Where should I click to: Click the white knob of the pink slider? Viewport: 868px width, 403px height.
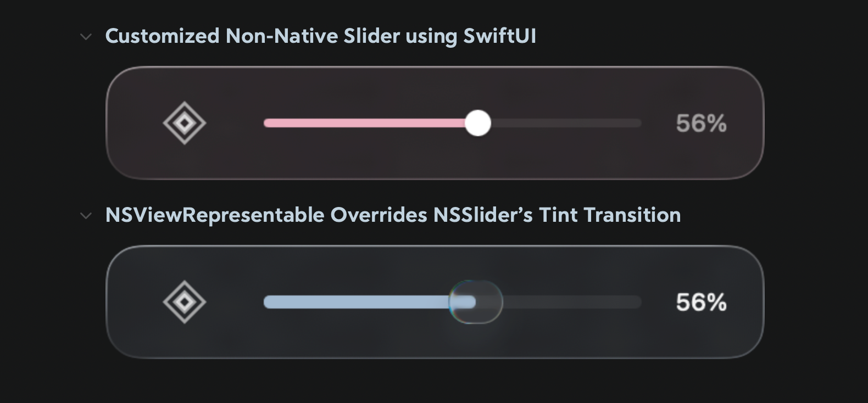[477, 123]
